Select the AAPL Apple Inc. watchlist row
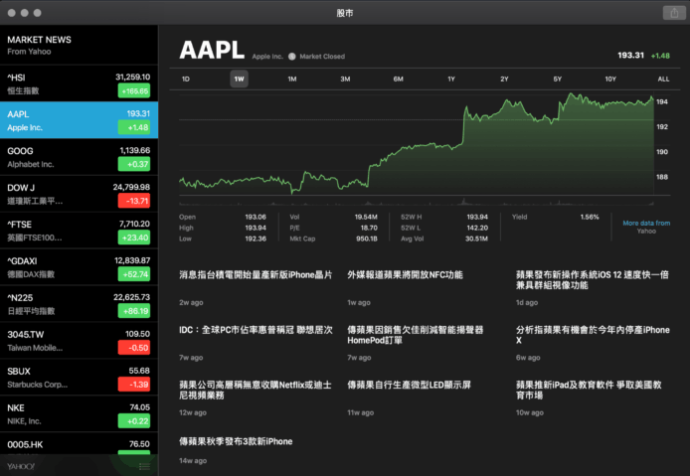The width and height of the screenshot is (690, 476). 79,120
